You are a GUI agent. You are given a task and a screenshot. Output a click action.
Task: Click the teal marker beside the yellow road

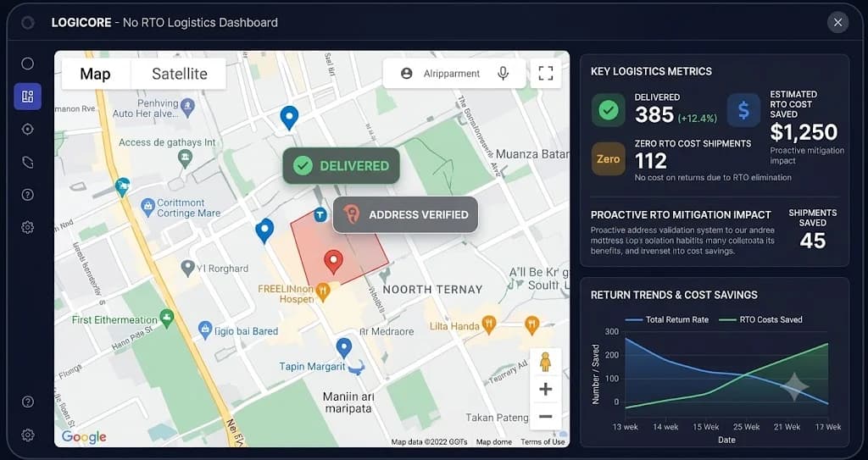122,188
